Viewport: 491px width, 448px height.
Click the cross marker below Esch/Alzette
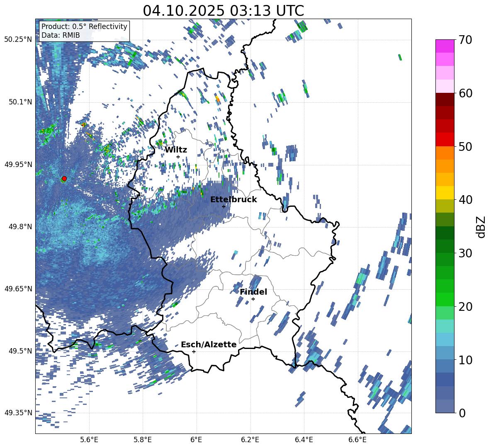(x=194, y=351)
